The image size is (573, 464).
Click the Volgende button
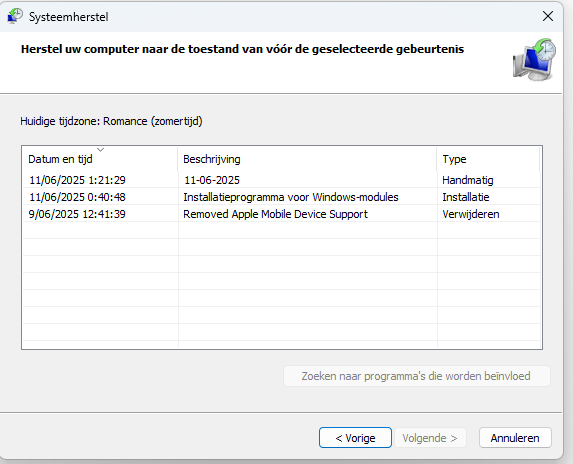pyautogui.click(x=430, y=438)
